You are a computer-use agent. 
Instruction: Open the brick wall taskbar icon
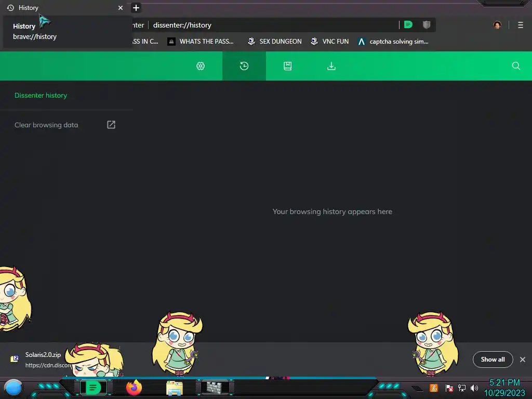(x=215, y=388)
